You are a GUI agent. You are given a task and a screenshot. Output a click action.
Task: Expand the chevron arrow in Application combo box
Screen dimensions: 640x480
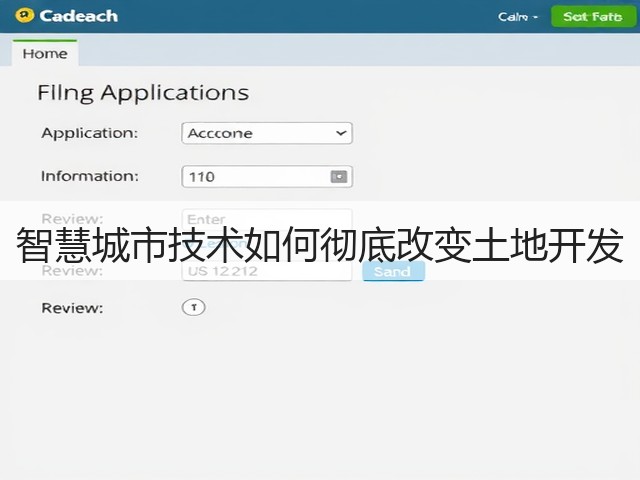point(341,133)
